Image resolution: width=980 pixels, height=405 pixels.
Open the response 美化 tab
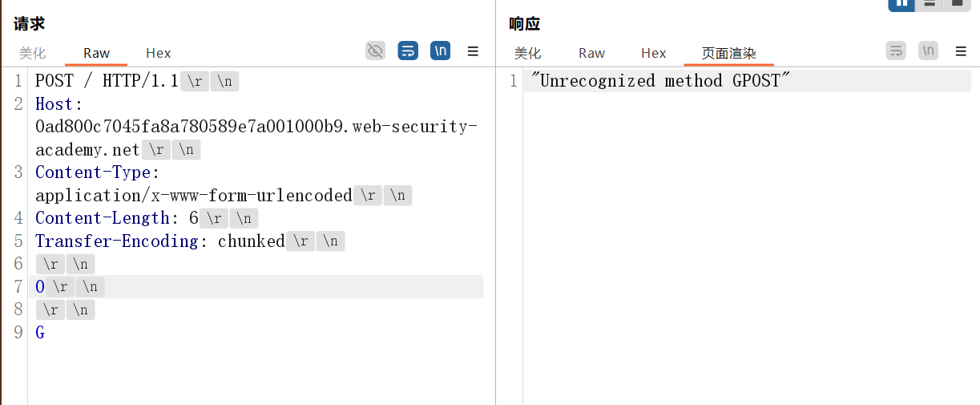tap(528, 53)
